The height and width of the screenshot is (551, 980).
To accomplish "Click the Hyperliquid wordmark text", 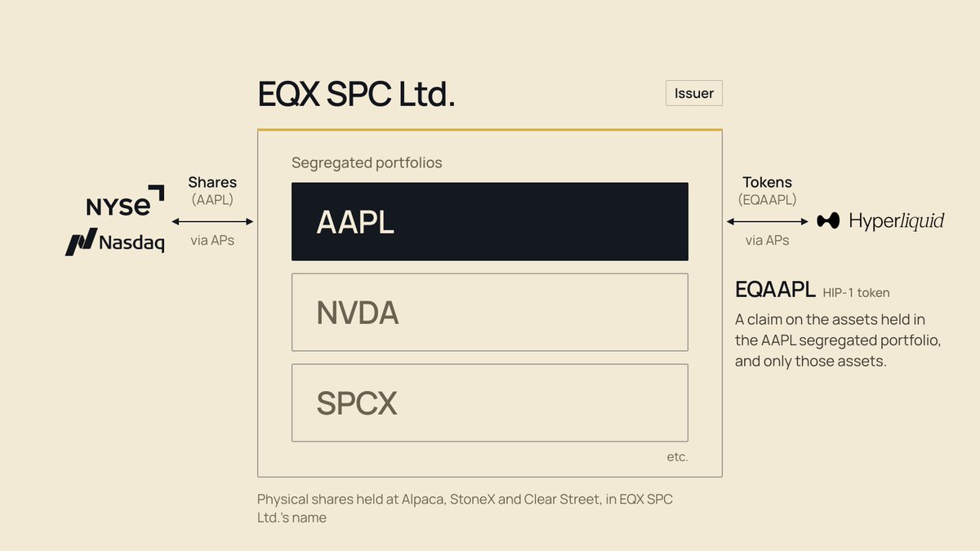I will [897, 221].
